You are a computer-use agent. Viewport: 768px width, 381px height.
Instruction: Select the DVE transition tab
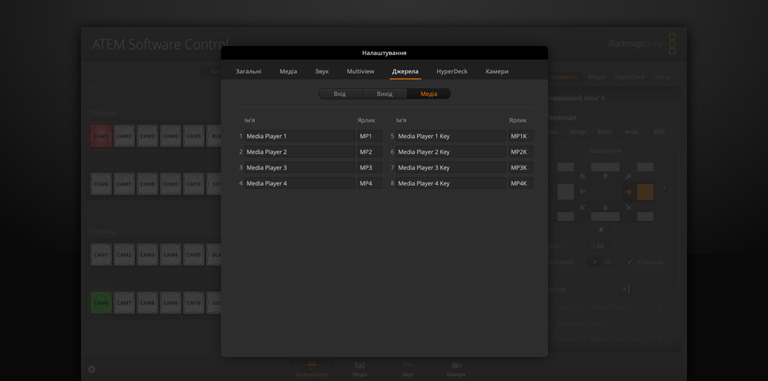click(x=659, y=132)
